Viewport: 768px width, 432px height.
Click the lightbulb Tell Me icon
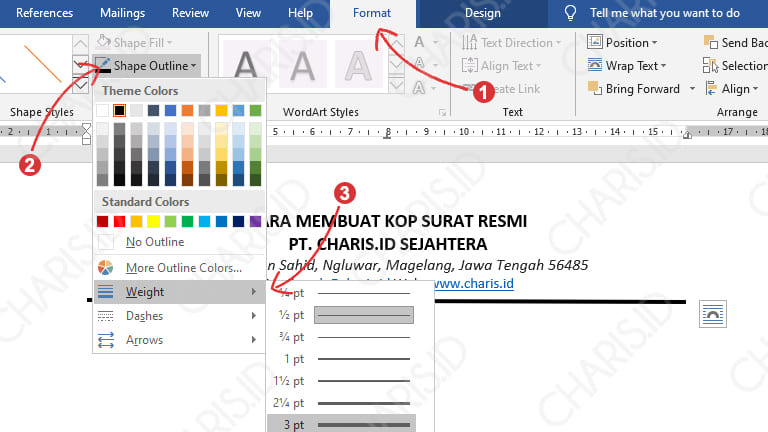570,13
